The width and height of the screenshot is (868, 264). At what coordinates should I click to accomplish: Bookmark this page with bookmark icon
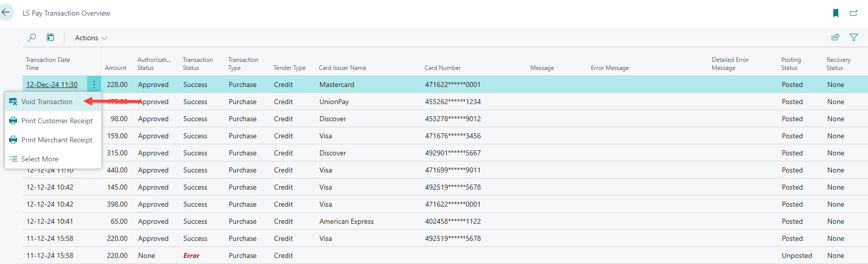(x=835, y=13)
